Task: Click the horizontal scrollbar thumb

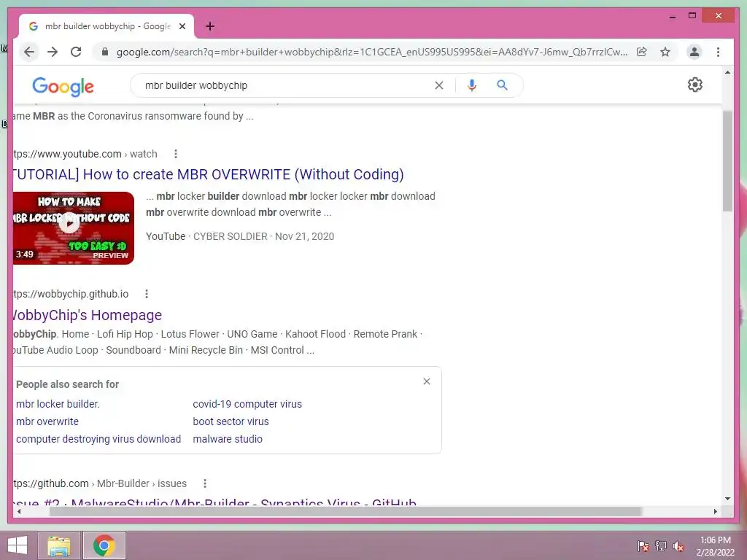Action: tap(346, 511)
